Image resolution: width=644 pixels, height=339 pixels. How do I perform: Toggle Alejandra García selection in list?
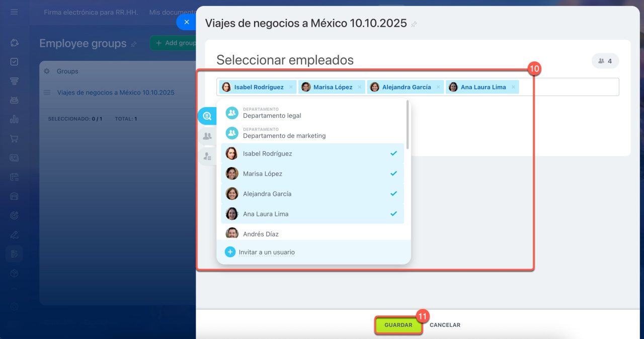point(312,194)
